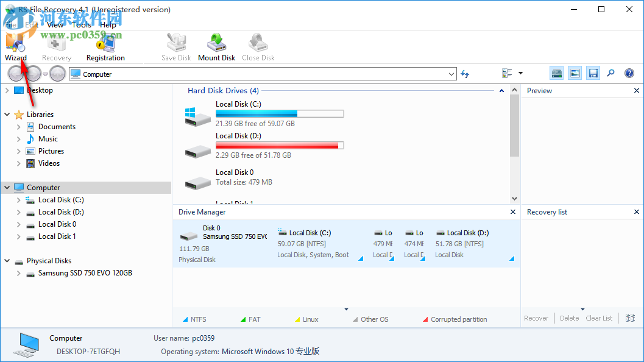Expand the Documents tree item

18,126
